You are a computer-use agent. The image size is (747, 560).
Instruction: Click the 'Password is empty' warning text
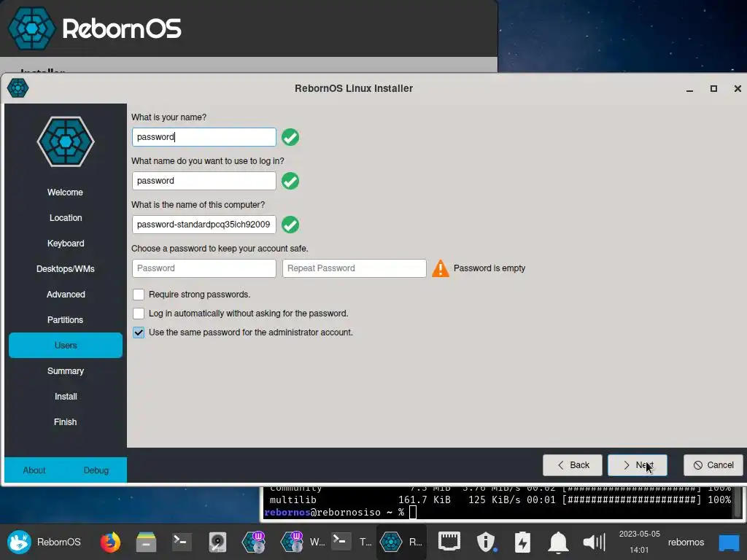pos(489,268)
